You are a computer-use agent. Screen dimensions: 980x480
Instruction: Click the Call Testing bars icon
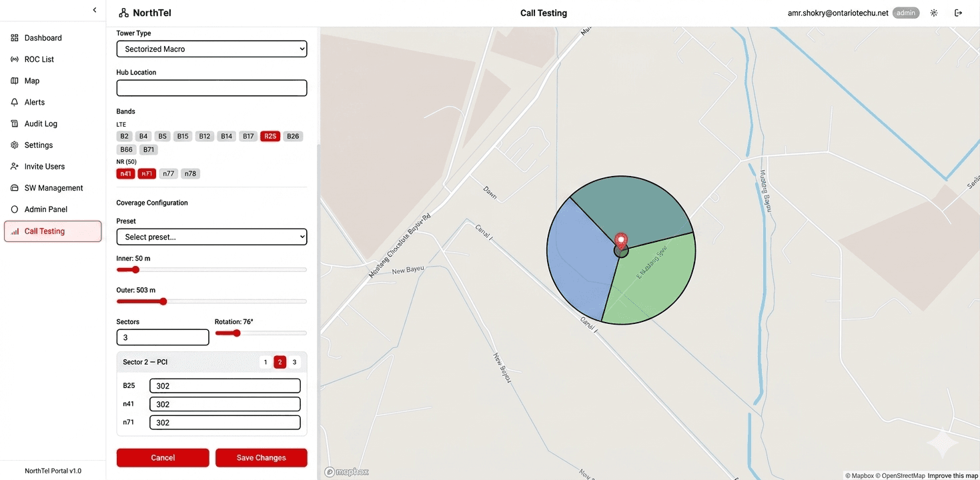[15, 231]
